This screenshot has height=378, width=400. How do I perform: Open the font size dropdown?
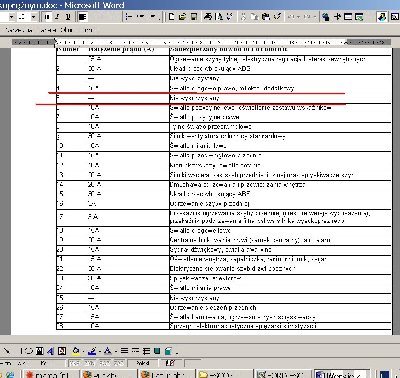coord(33,17)
